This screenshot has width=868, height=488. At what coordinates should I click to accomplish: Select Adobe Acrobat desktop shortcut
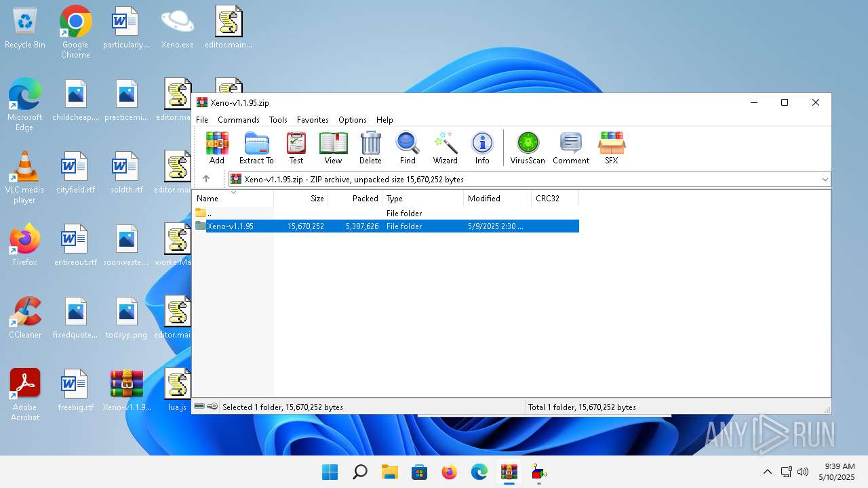tap(25, 395)
